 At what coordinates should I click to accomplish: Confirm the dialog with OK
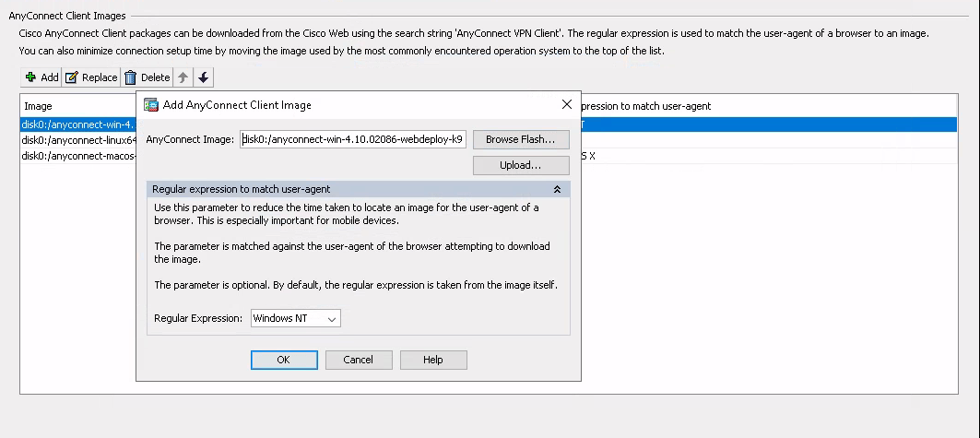[284, 360]
